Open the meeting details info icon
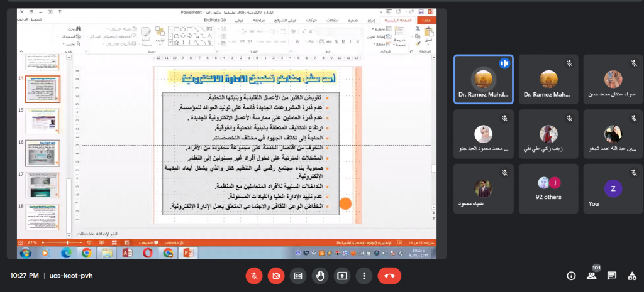Screen dimensions: 644x292 click(571, 275)
